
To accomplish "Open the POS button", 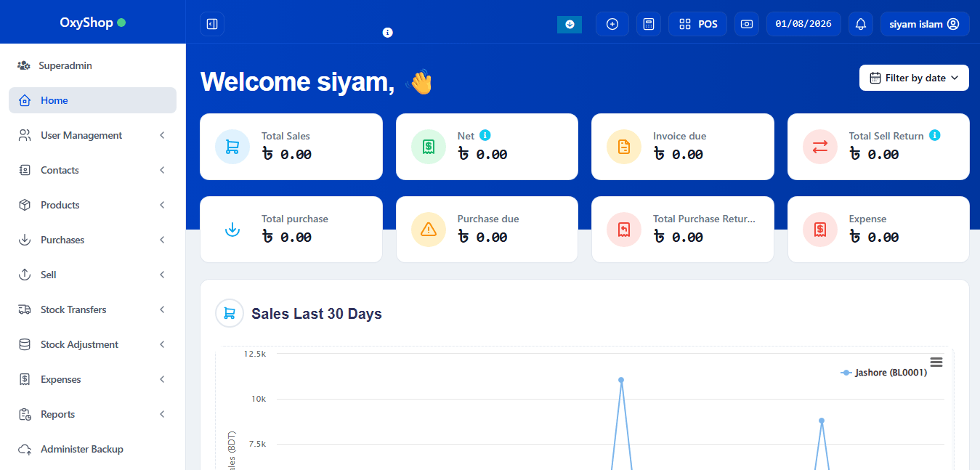I will pos(697,23).
